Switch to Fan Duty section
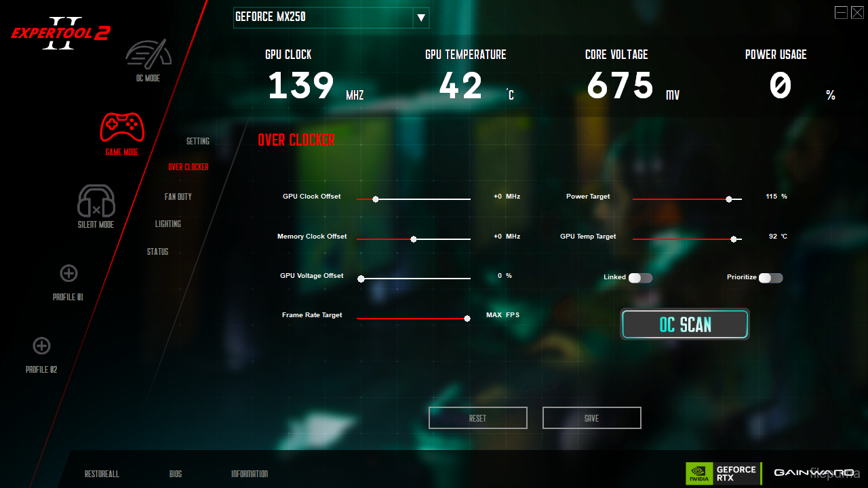 pos(178,197)
